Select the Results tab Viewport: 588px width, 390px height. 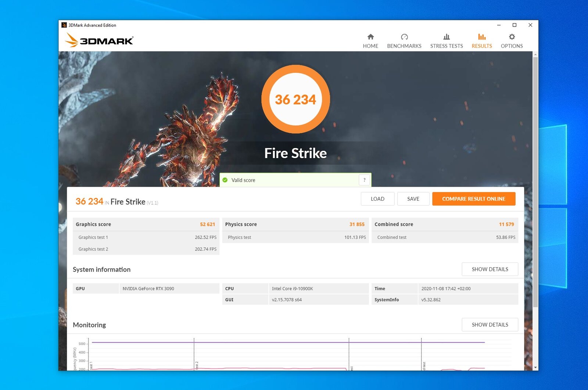coord(482,41)
